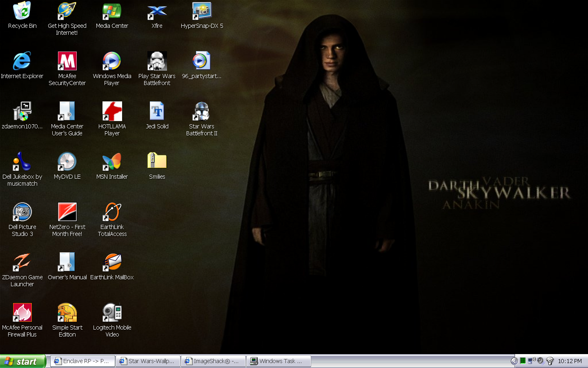Click the HOTLLAMA Player icon
Screen dimensions: 588x368
coord(112,112)
